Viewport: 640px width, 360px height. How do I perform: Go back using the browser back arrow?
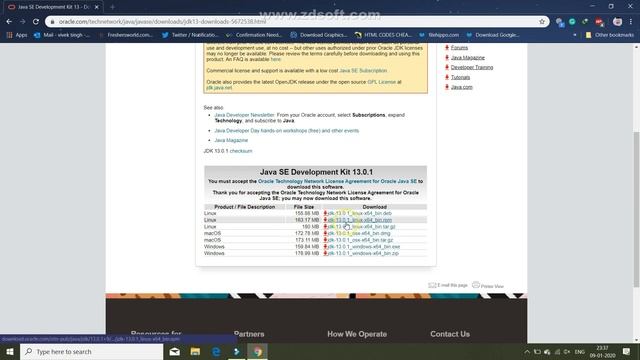(x=9, y=22)
